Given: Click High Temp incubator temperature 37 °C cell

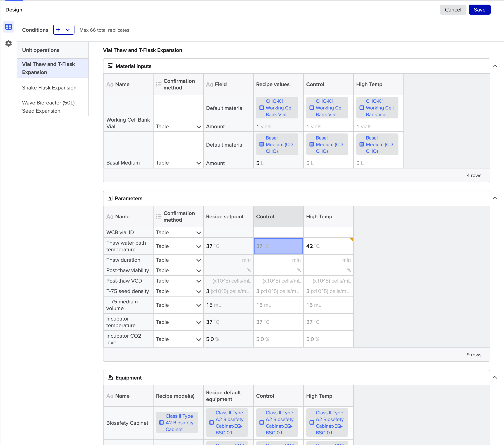Looking at the screenshot, I should click(x=328, y=322).
